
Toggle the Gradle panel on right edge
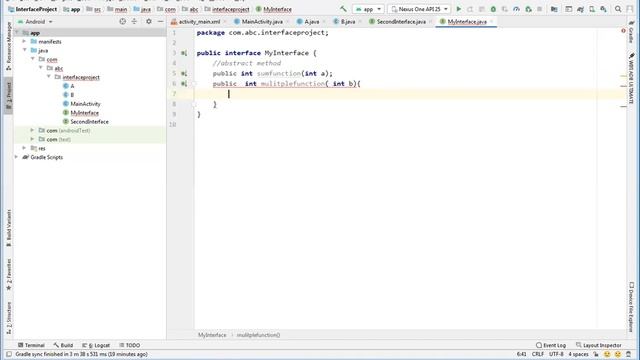click(631, 32)
